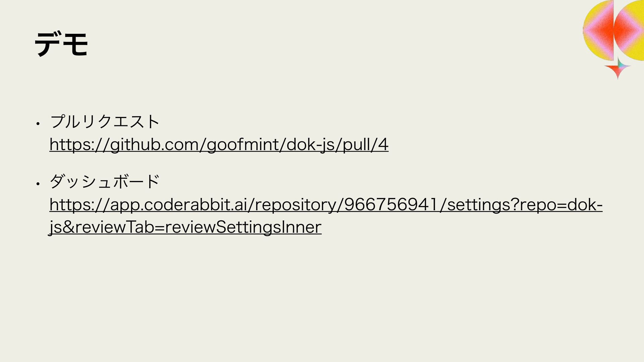Click reviewSettingsInner at the URL end

tap(243, 228)
